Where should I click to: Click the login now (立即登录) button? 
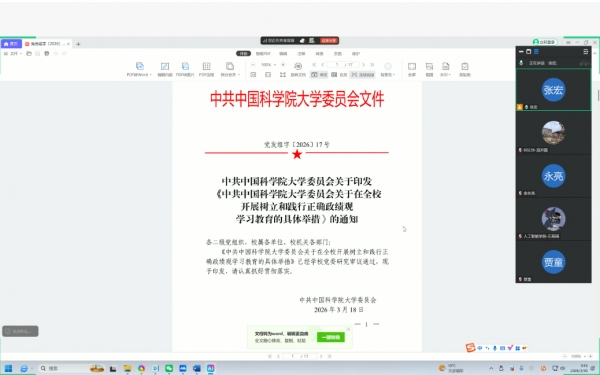545,42
